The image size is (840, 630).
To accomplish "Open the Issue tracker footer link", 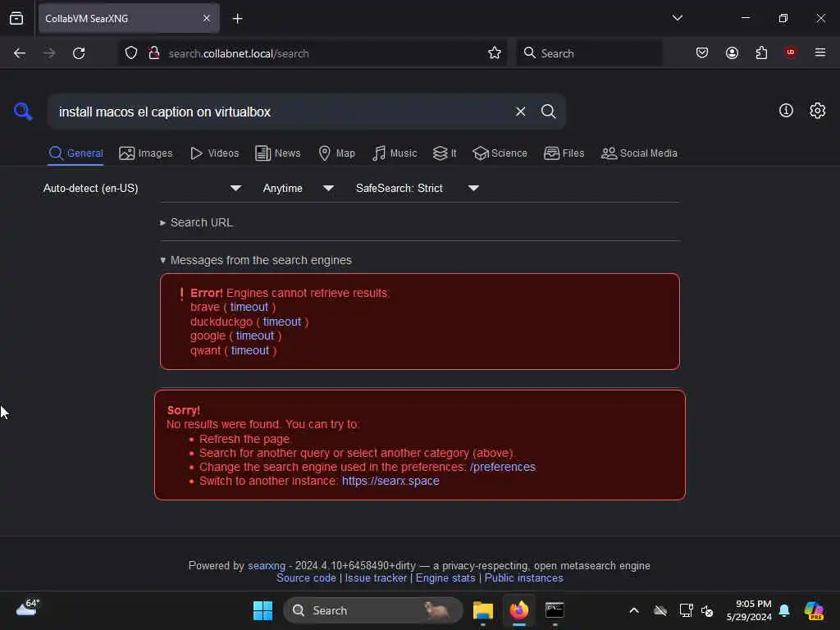I will coord(376,578).
